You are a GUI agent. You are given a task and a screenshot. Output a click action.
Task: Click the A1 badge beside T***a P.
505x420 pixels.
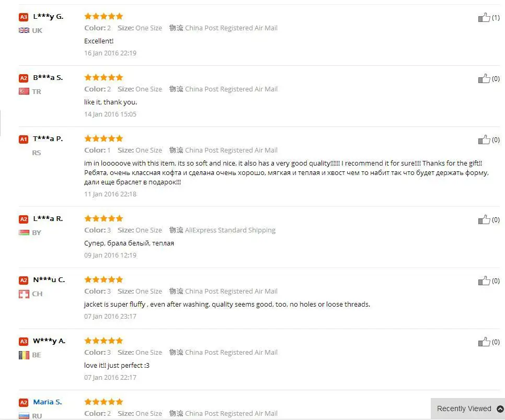pos(24,139)
